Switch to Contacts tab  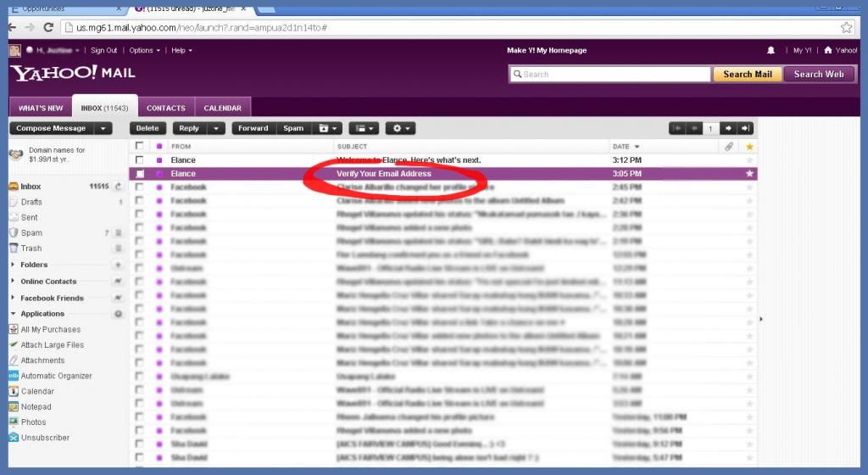(166, 108)
